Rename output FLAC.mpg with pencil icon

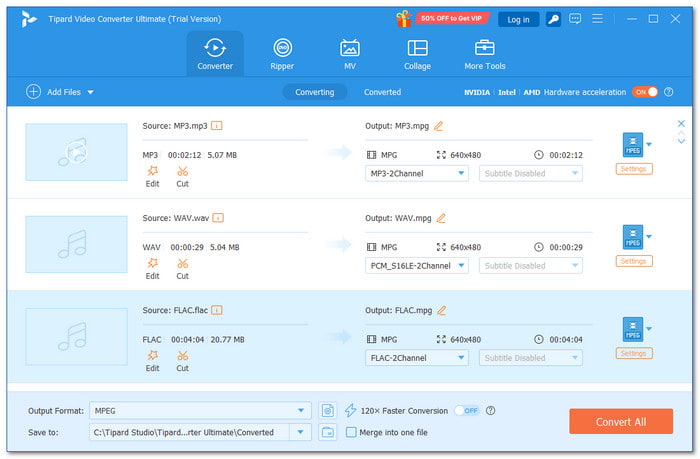click(441, 310)
